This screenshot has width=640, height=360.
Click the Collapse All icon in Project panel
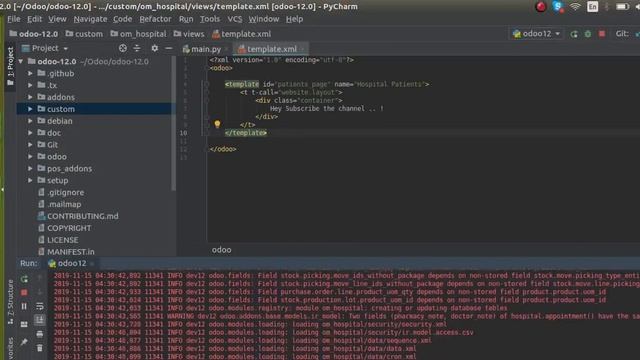click(137, 48)
